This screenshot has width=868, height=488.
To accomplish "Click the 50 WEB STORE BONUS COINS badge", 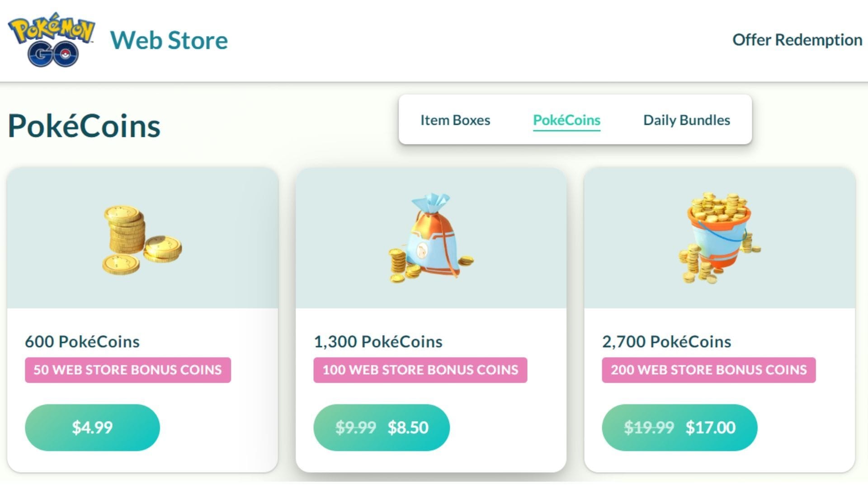I will pos(127,370).
